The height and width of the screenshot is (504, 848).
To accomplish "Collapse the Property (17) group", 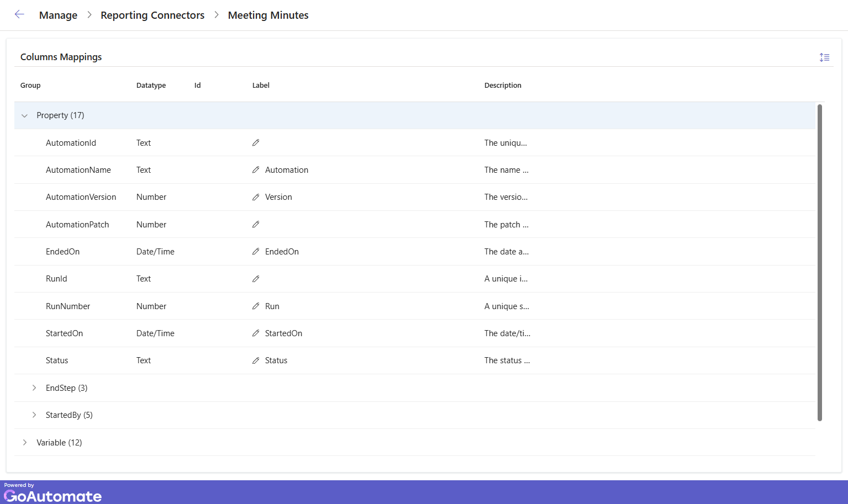I will click(24, 116).
